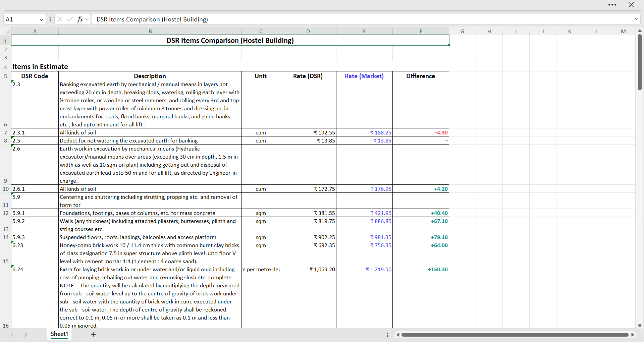Click 'Deduct for not watering' description cell

[x=150, y=140]
